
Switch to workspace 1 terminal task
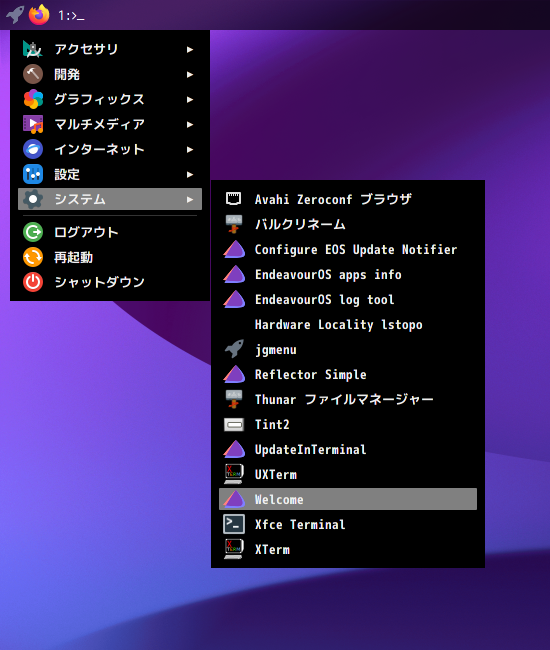point(71,16)
